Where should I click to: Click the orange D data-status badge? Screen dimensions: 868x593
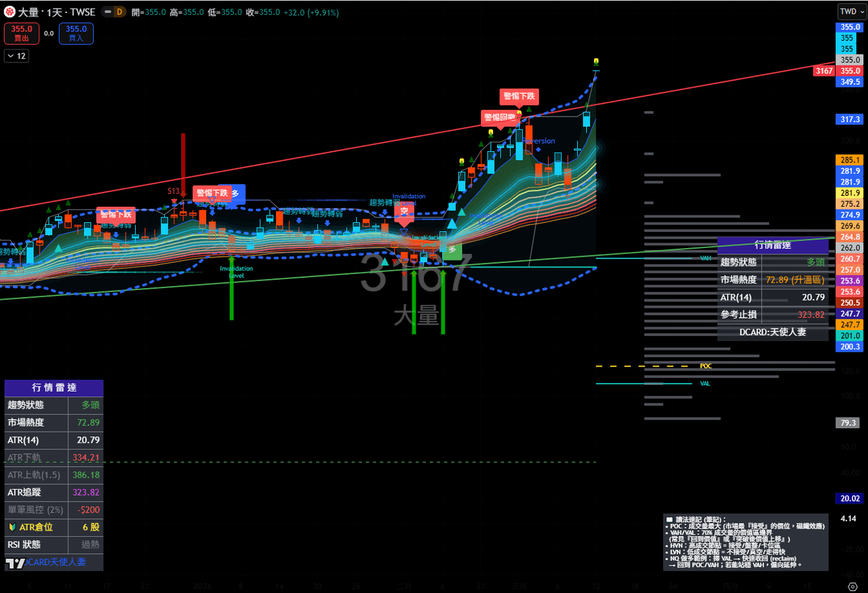119,12
